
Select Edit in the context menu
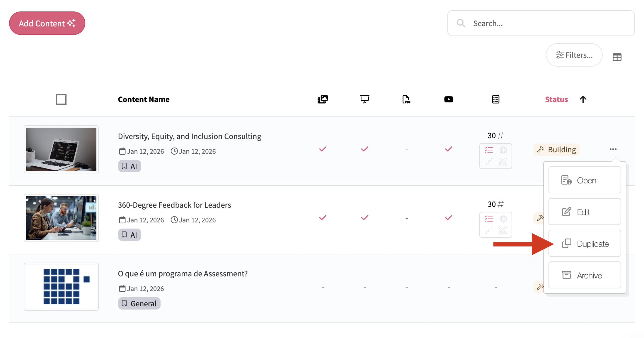click(x=585, y=212)
